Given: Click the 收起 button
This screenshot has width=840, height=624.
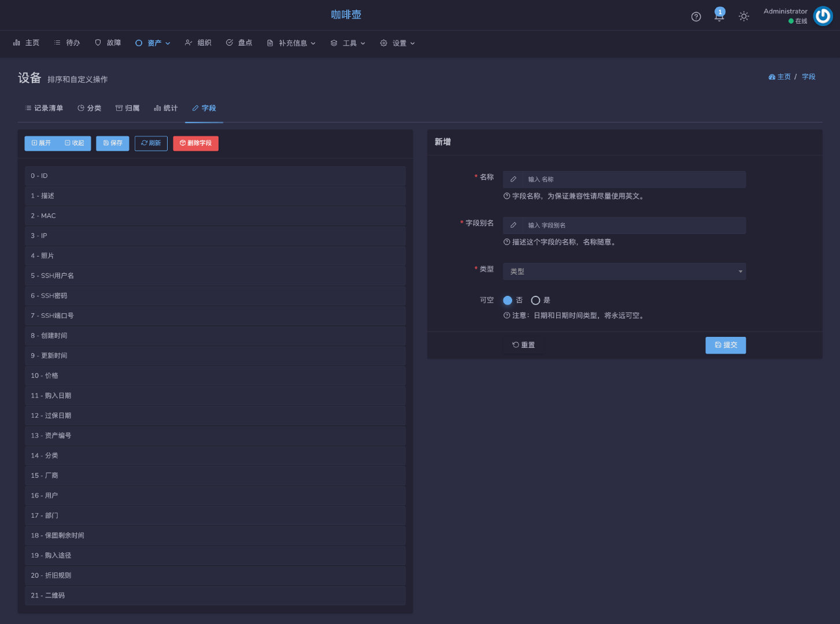Looking at the screenshot, I should pyautogui.click(x=75, y=143).
